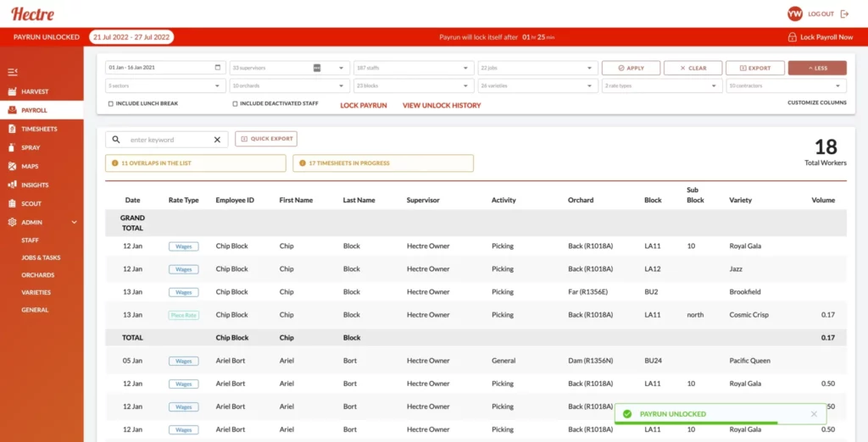This screenshot has width=868, height=442.
Task: Click the Spray icon in the sidebar
Action: 13,147
